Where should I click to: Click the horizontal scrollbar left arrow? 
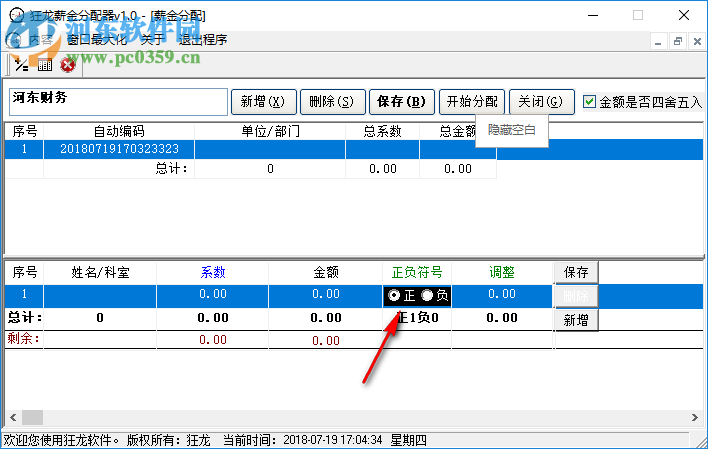(13, 417)
